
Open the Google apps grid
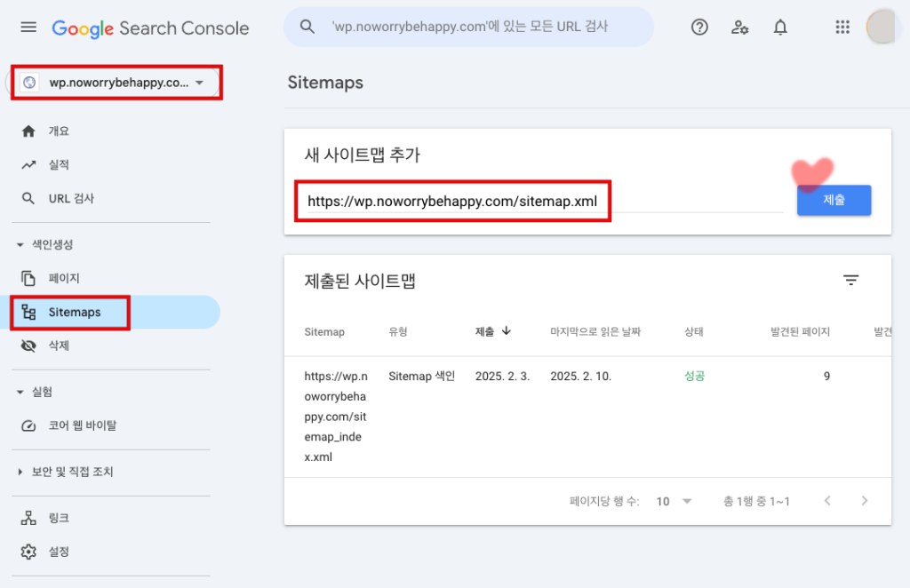842,28
